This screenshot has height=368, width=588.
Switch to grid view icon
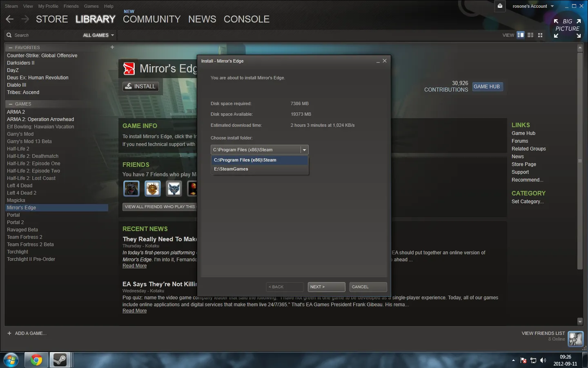(540, 35)
